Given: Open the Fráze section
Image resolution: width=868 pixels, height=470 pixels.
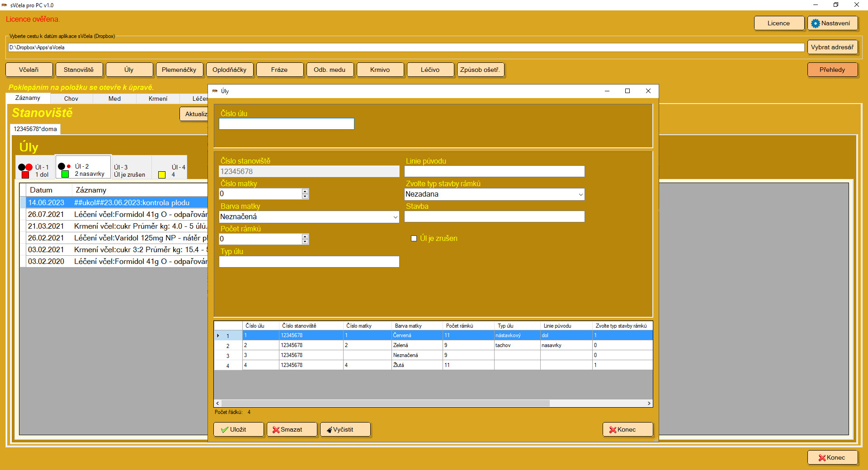Looking at the screenshot, I should coord(279,70).
